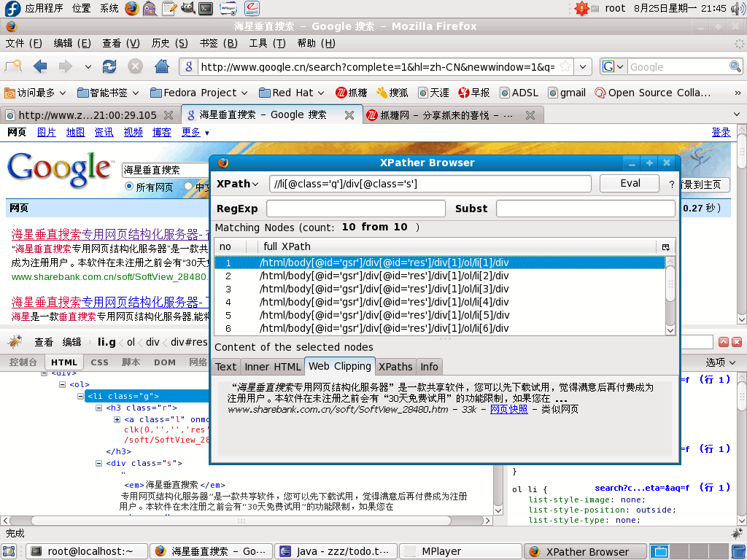Select the second radio button beside 所有网页
747x560 pixels.
[188, 186]
